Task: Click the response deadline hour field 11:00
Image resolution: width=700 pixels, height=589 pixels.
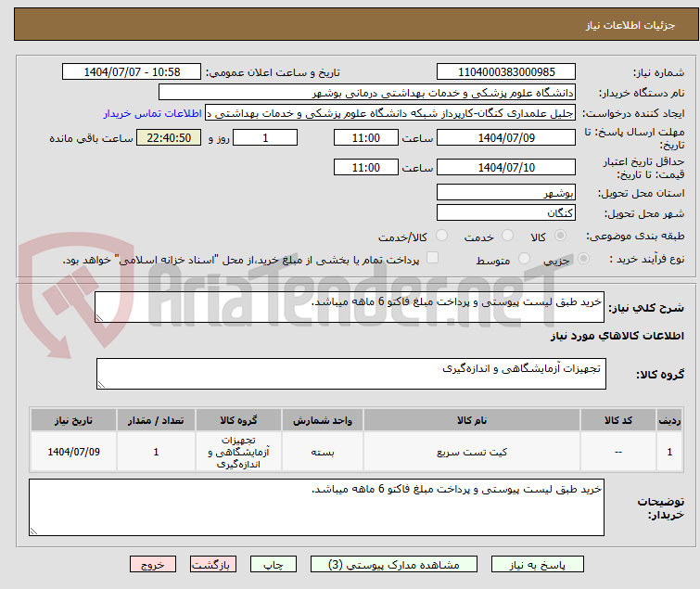Action: [365, 137]
